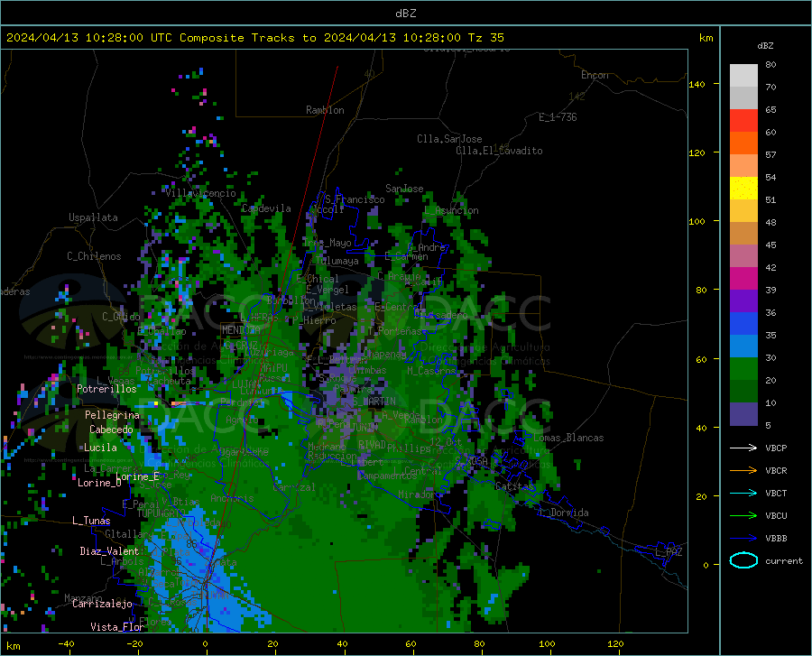Click the 'Tulumaya' map label

[x=337, y=262]
